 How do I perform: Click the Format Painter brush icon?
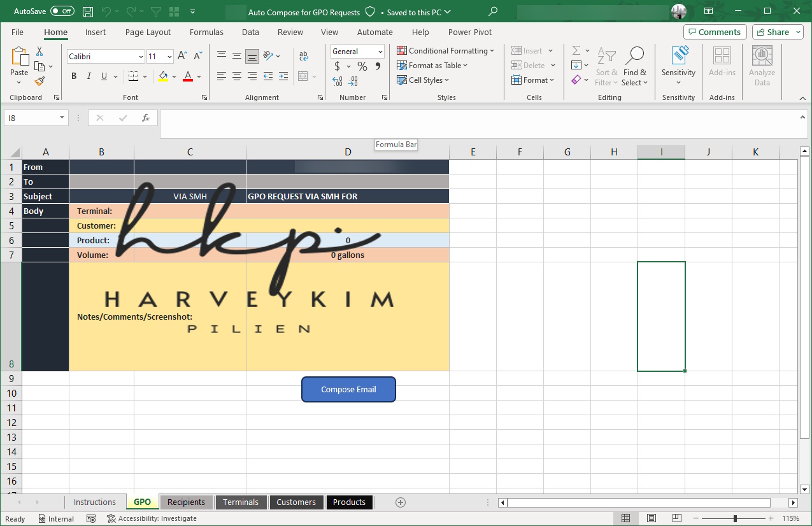tap(39, 81)
